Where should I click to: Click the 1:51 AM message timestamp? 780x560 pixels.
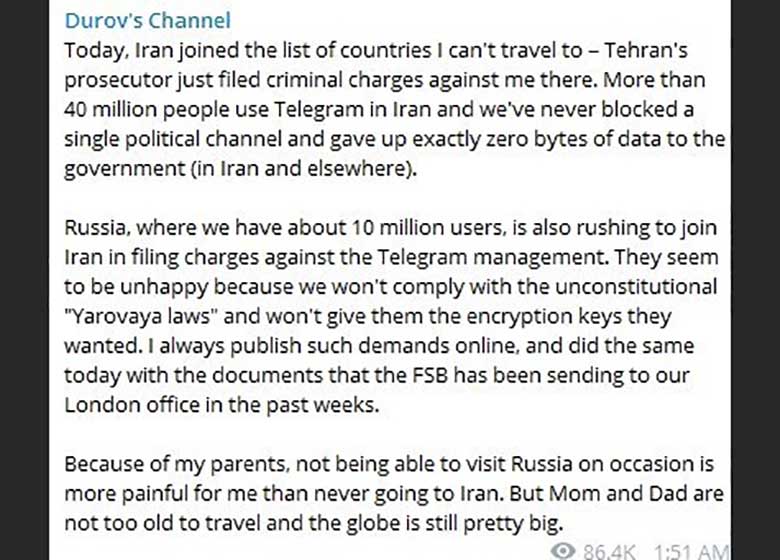692,550
